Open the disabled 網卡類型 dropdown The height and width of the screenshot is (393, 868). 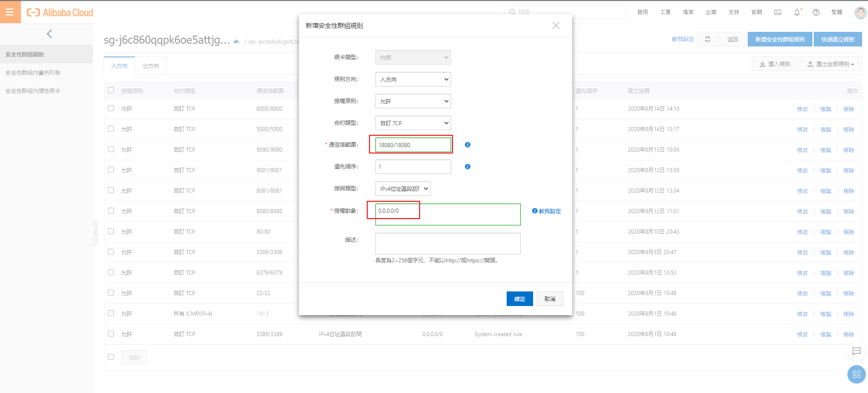pos(413,57)
